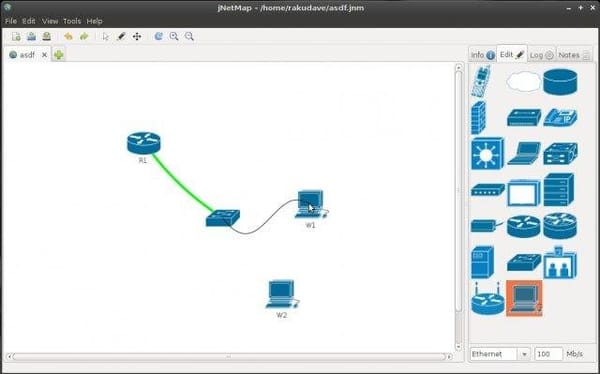Click the zoom out magnifier
Image resolution: width=600 pixels, height=374 pixels.
click(189, 36)
